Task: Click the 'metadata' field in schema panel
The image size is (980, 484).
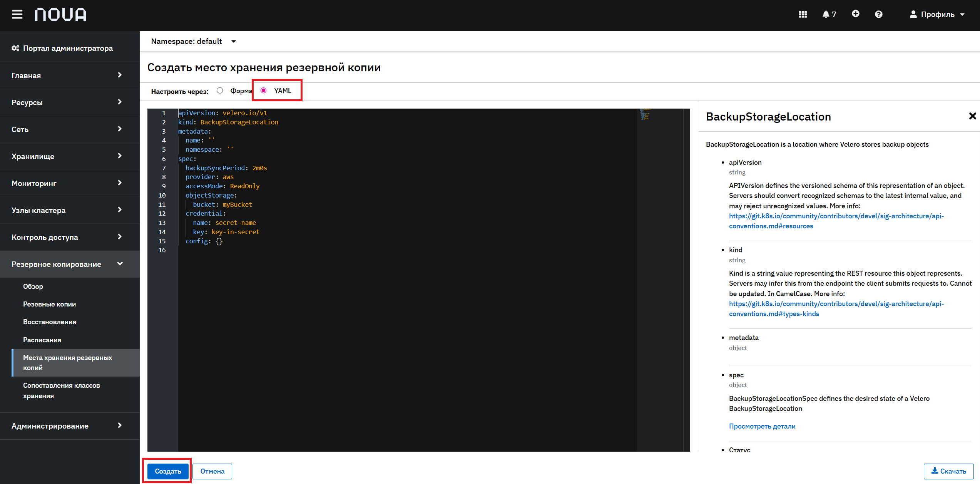Action: [x=744, y=338]
